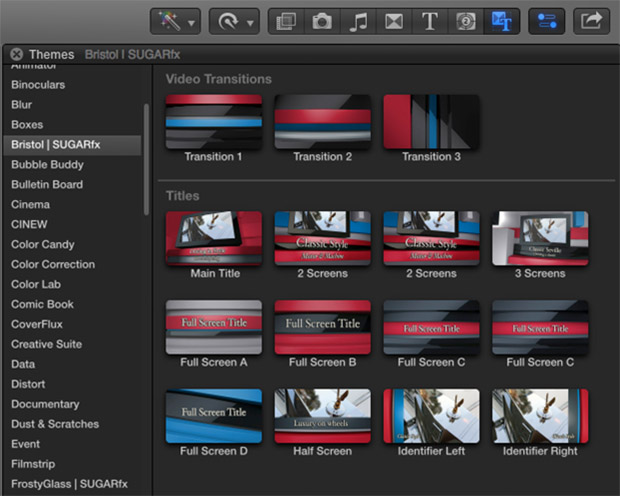The image size is (620, 496).
Task: Open the Music and Sound browser
Action: point(358,21)
